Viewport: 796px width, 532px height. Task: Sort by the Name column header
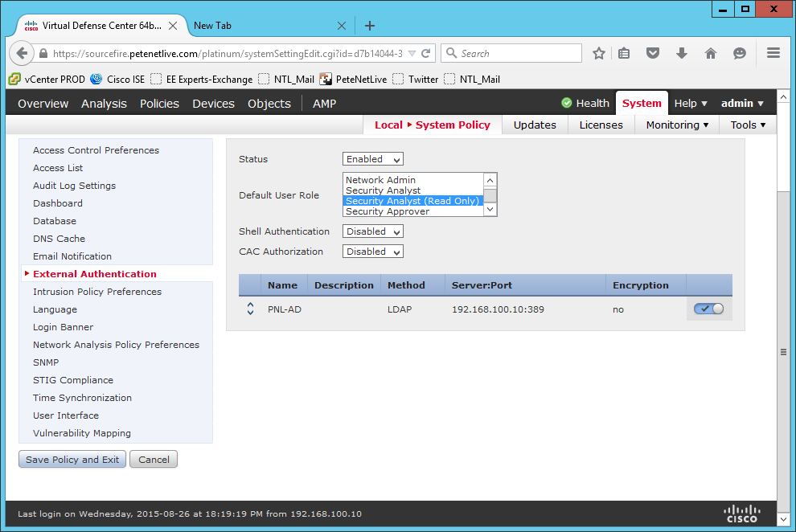click(283, 285)
